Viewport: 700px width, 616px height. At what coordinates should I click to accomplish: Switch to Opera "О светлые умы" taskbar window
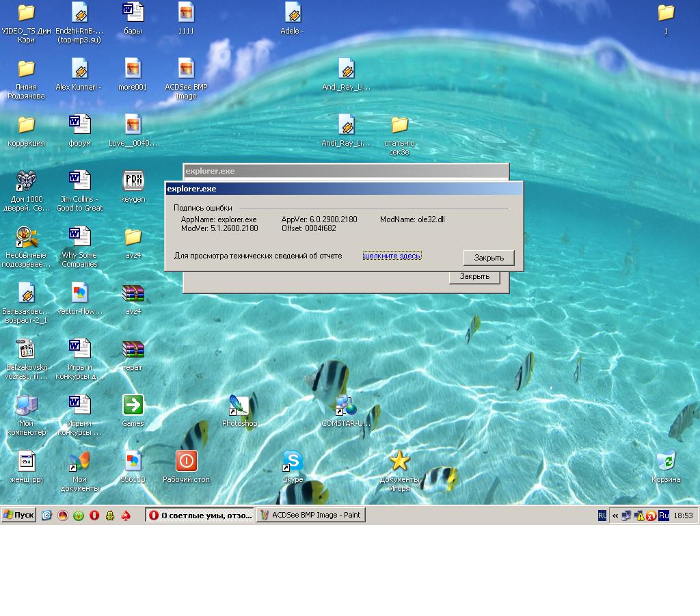(x=200, y=515)
